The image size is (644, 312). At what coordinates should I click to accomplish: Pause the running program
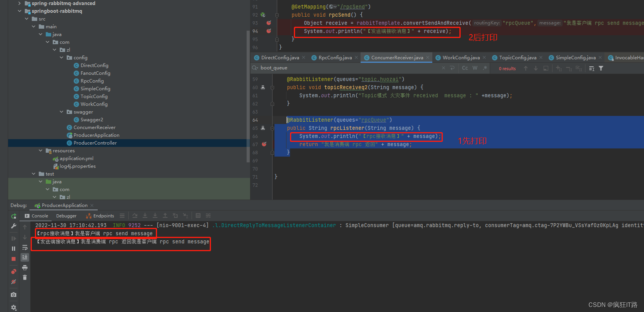(14, 248)
